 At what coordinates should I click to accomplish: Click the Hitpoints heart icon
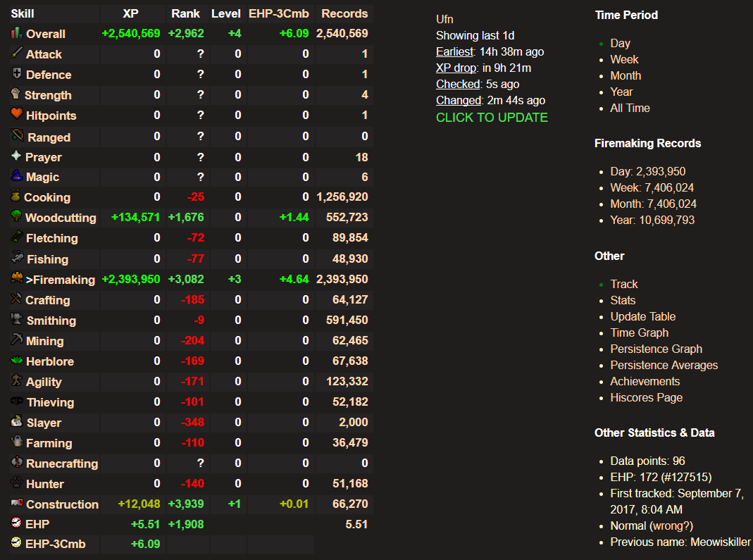coord(17,114)
